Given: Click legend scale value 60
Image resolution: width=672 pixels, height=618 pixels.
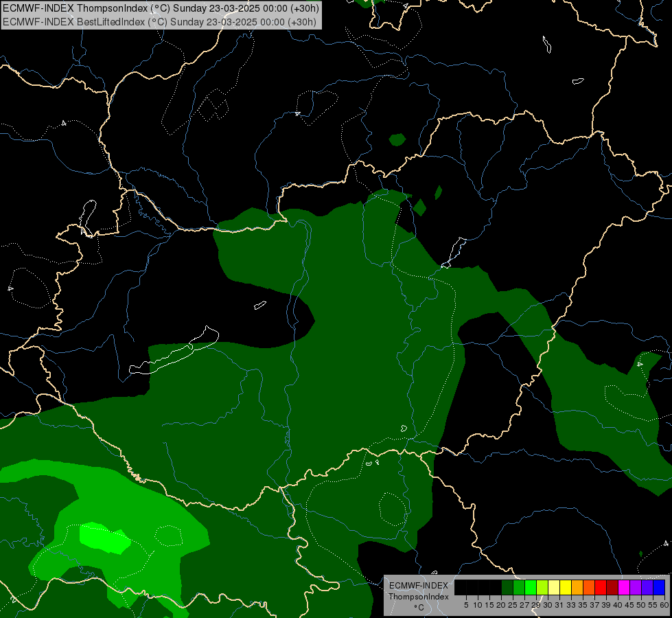Looking at the screenshot, I should point(664,605).
